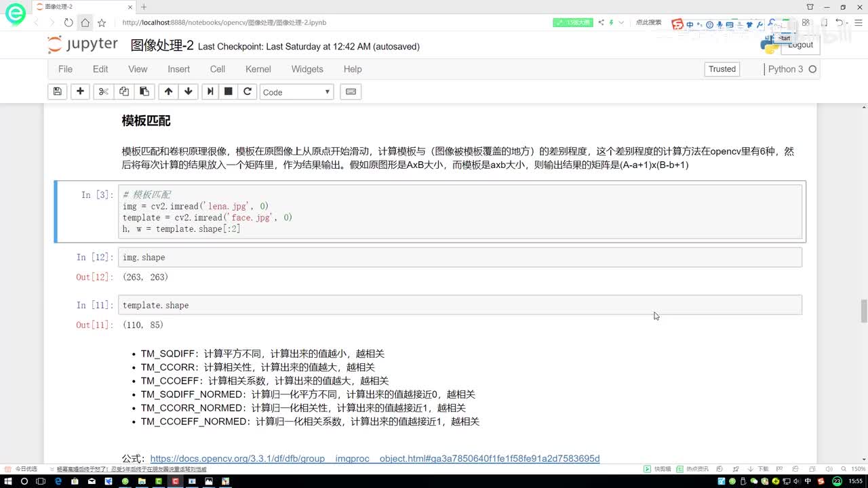Cut selected cells with the scissors icon
The height and width of the screenshot is (488, 868).
tap(103, 91)
